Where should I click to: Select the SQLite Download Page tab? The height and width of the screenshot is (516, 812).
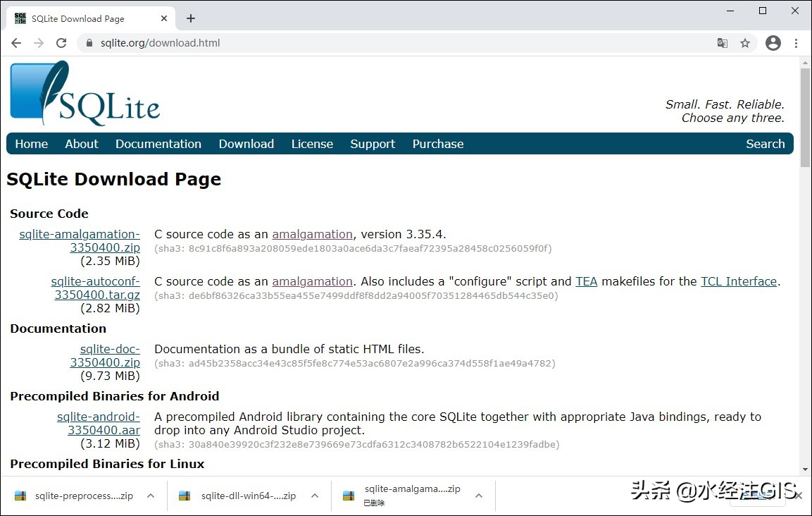[x=91, y=18]
